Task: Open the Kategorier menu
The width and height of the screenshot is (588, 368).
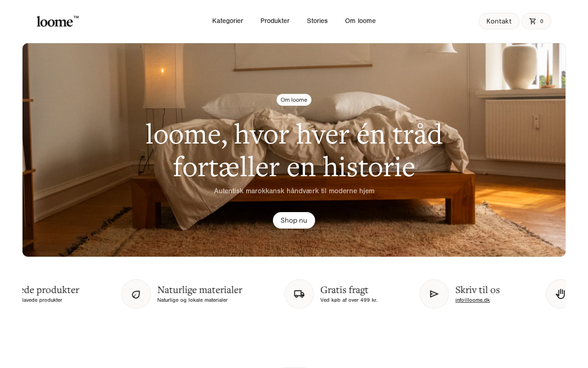Action: pyautogui.click(x=227, y=21)
